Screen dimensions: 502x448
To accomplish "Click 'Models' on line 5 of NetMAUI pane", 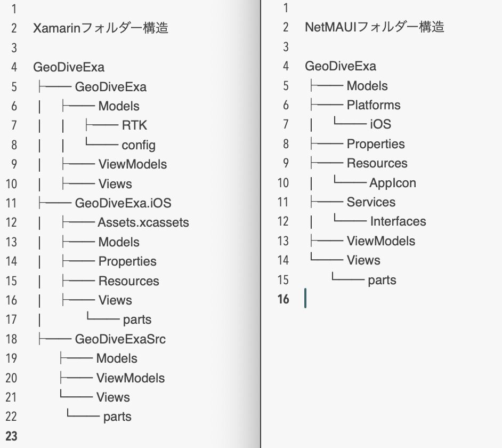I will pyautogui.click(x=367, y=85).
